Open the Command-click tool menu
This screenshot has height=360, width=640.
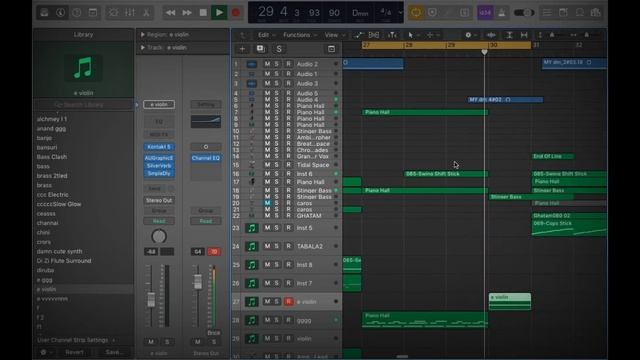click(432, 35)
